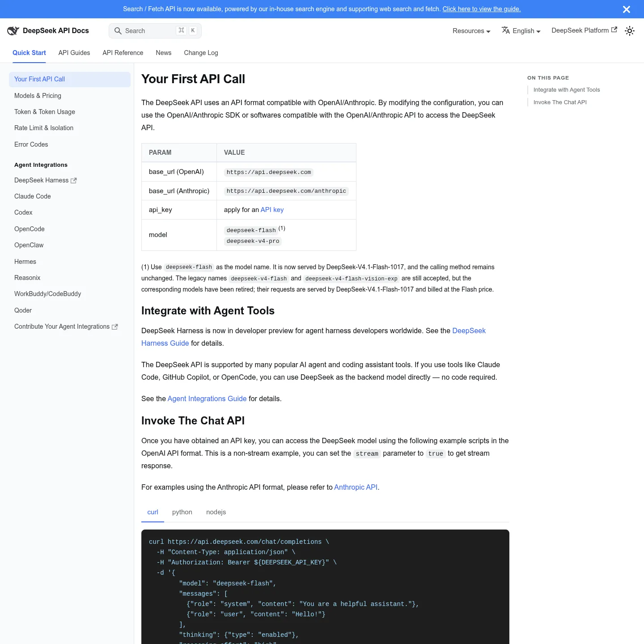Jump to 'Integrate with Agent Tools' section

[567, 90]
